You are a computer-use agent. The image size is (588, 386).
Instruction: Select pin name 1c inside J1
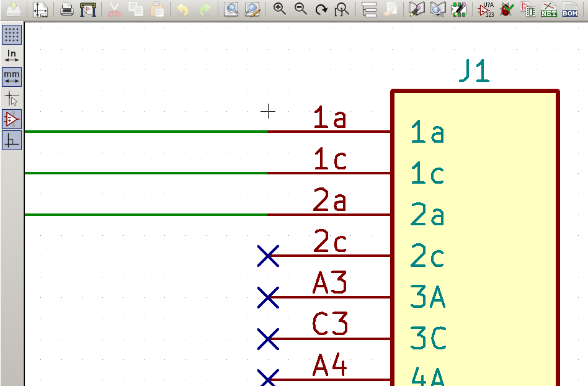(x=427, y=173)
